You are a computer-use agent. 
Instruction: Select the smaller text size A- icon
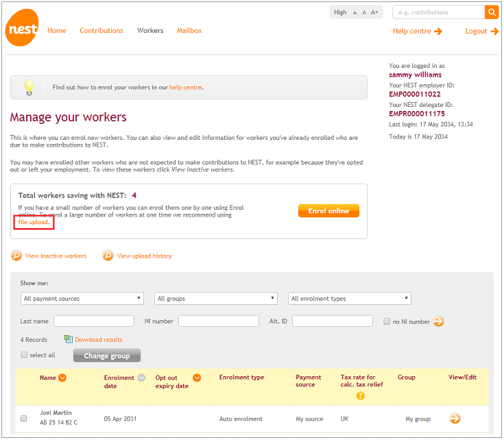355,13
